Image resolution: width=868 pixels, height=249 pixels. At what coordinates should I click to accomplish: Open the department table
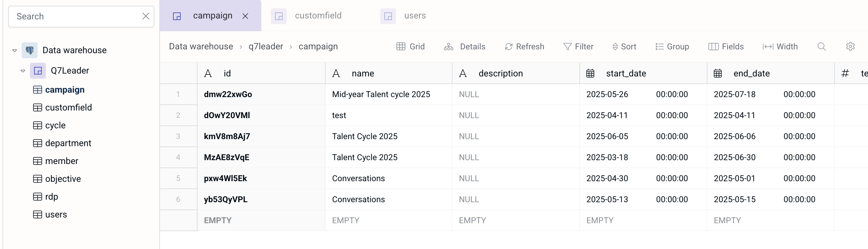pyautogui.click(x=62, y=143)
